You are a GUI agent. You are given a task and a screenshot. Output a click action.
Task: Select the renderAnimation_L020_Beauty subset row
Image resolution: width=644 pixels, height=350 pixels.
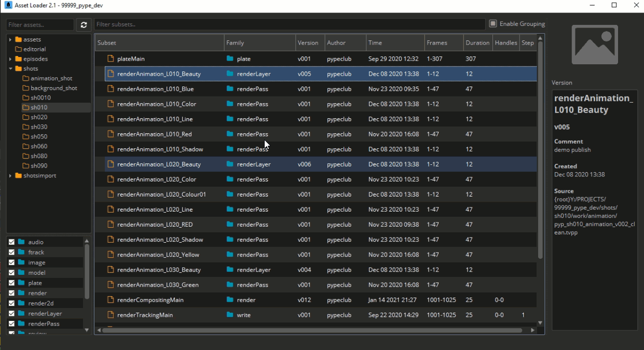[320, 164]
